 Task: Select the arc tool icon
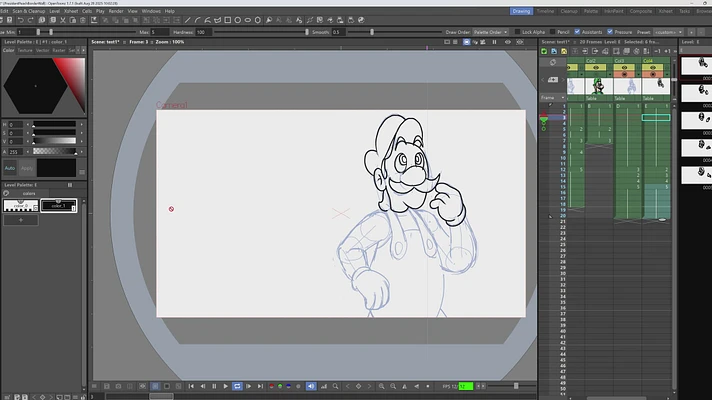point(198,20)
